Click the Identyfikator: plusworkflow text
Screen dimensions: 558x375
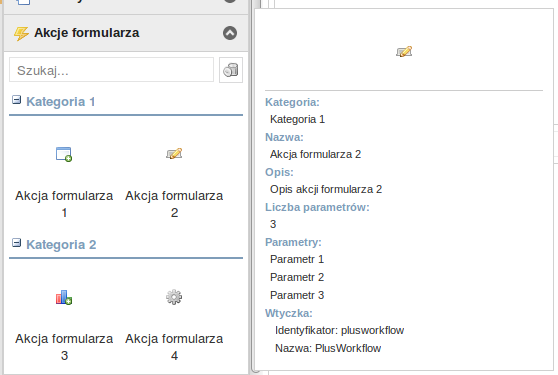click(339, 330)
